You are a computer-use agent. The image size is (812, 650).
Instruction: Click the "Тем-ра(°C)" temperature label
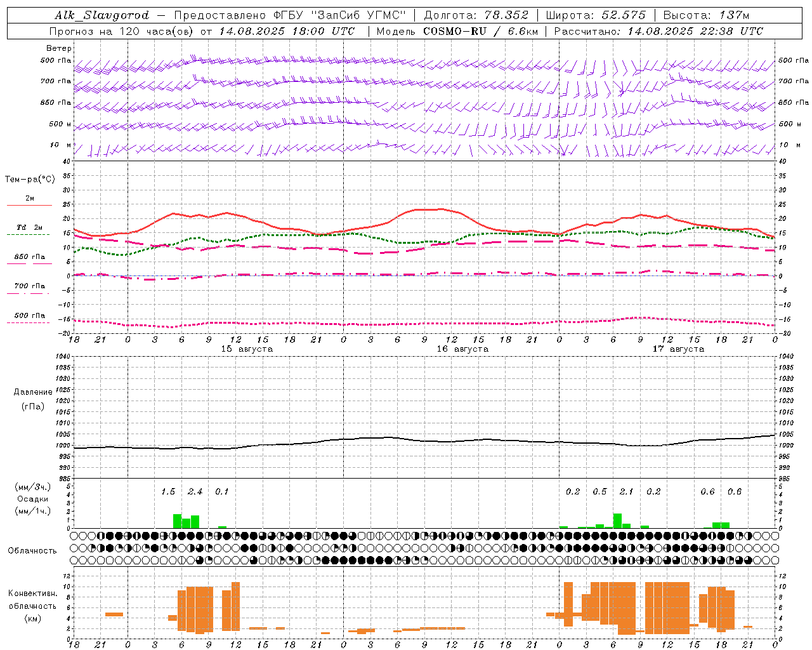[x=30, y=180]
